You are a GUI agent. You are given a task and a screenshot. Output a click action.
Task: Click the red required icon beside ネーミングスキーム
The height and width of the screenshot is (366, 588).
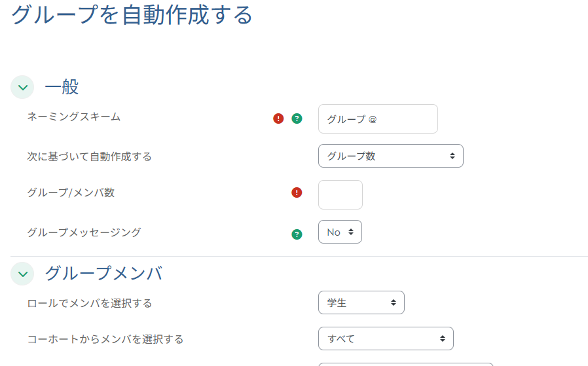click(x=278, y=119)
